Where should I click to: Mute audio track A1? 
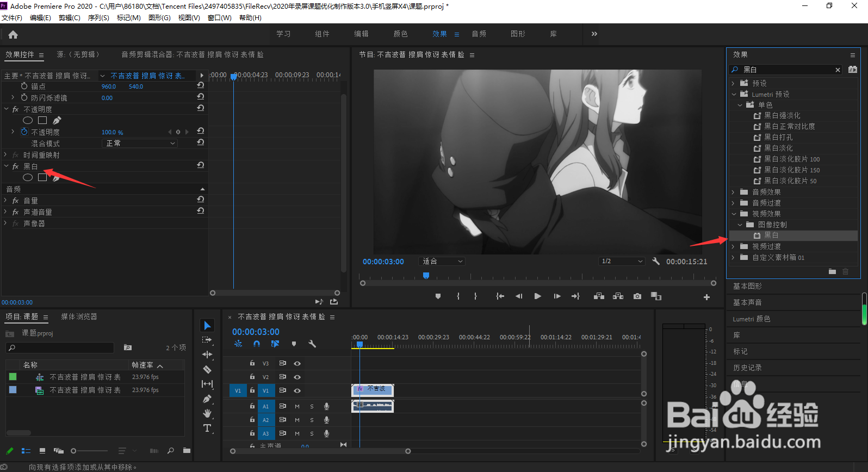[x=297, y=406]
